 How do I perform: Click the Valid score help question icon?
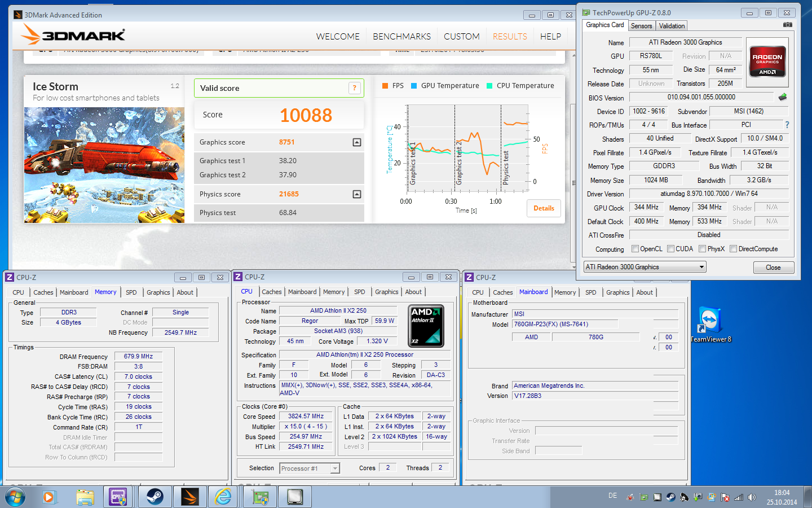(355, 87)
